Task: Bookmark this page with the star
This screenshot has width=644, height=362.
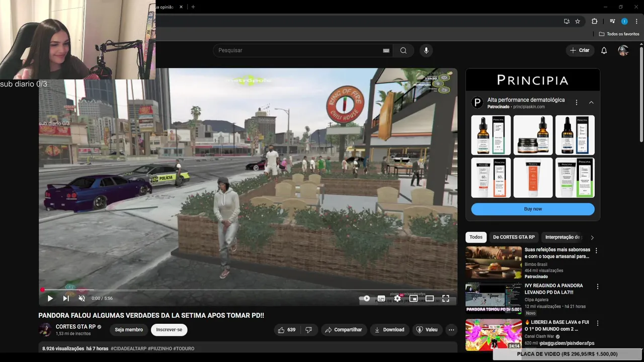Action: [578, 21]
